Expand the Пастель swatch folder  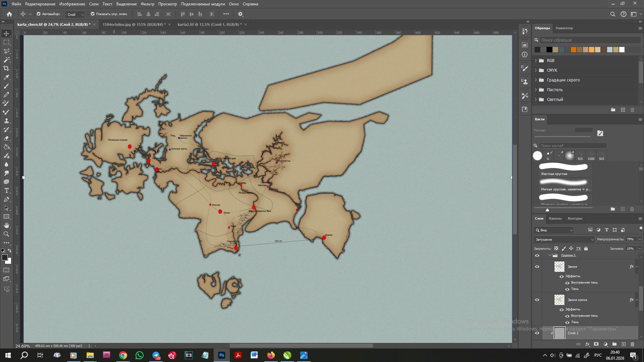pyautogui.click(x=536, y=90)
